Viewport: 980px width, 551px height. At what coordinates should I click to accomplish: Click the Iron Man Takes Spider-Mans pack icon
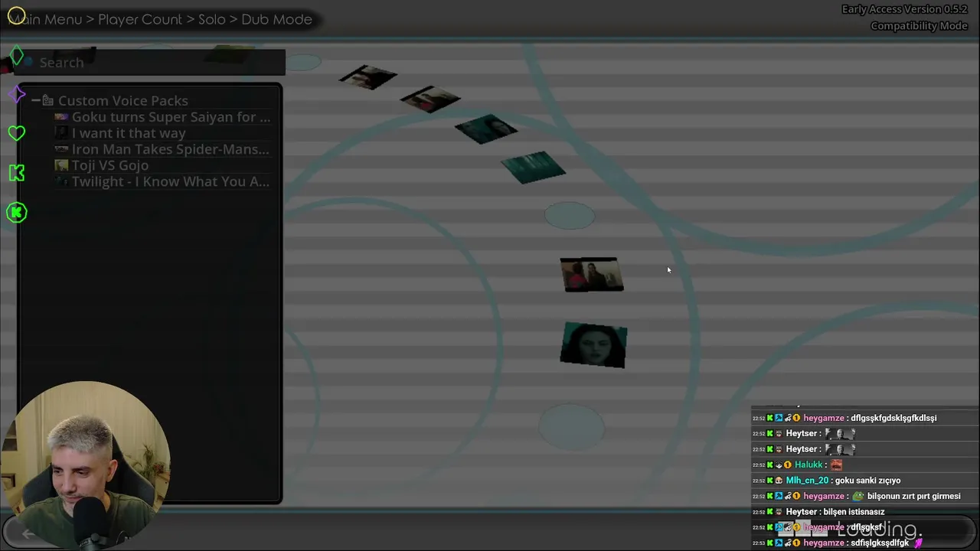pos(61,149)
